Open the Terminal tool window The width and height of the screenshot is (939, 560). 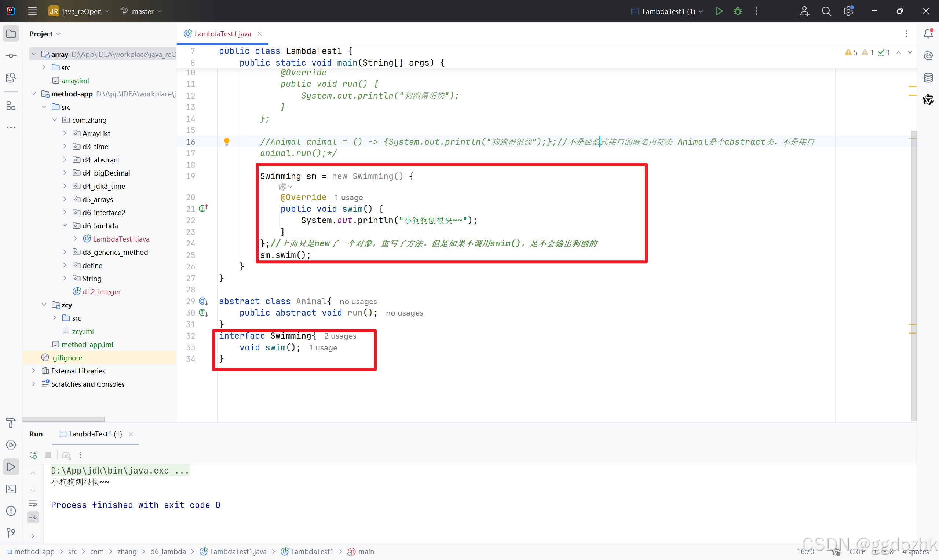click(11, 489)
